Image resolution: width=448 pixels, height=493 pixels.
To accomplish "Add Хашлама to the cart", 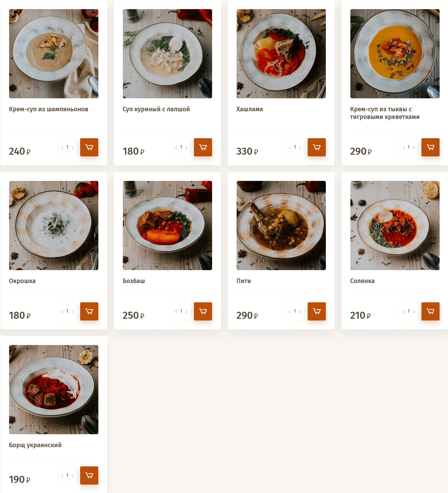I will click(317, 147).
